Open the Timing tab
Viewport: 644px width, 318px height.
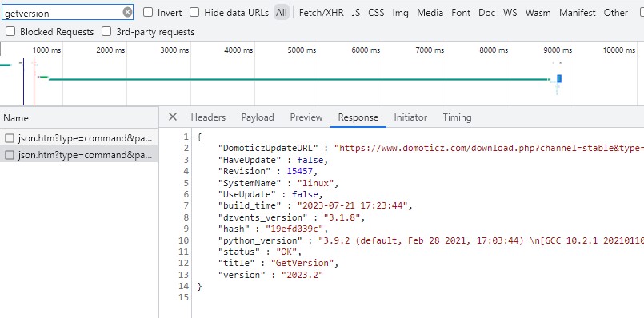click(x=457, y=117)
